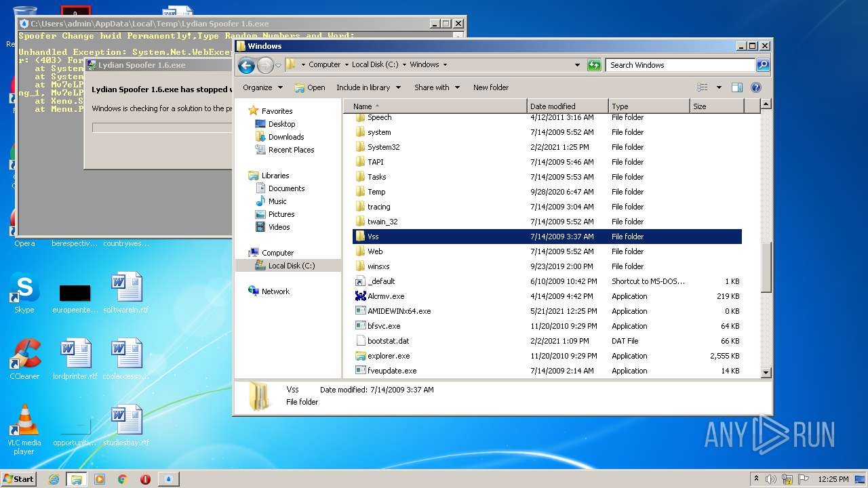Click the clock showing 12:25 PM
This screenshot has width=868, height=488.
coord(833,479)
